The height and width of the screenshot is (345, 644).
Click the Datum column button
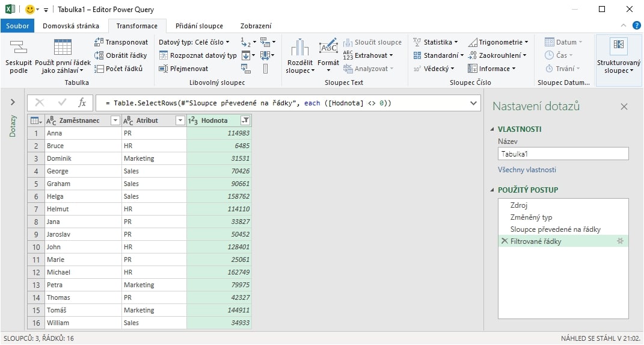(x=563, y=42)
